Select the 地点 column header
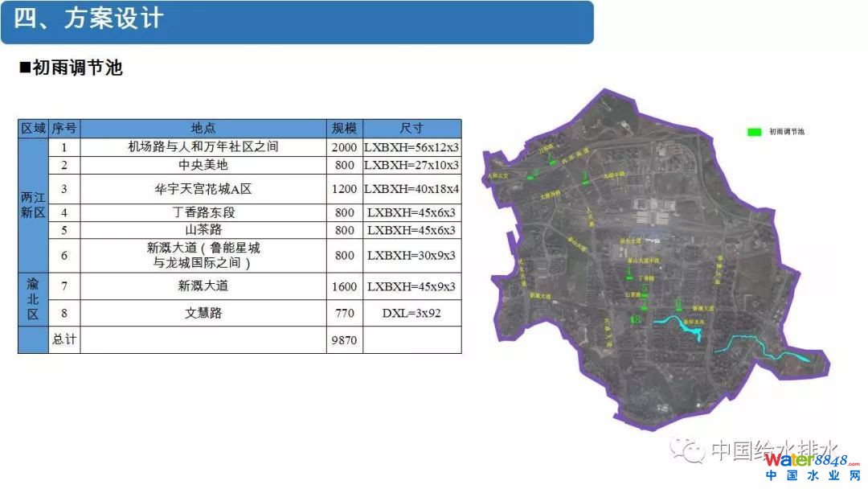Image resolution: width=868 pixels, height=489 pixels. pyautogui.click(x=203, y=129)
